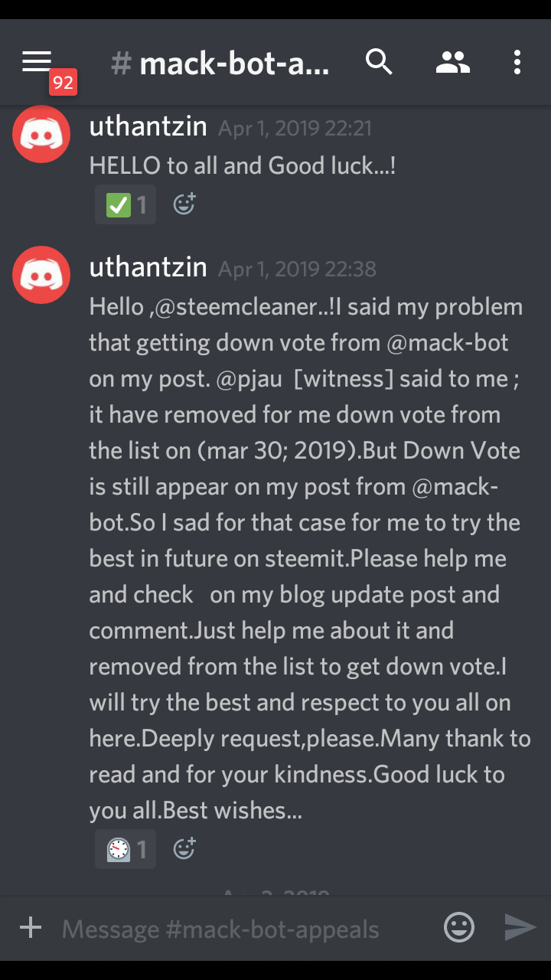551x980 pixels.
Task: Tap the search magnifier icon
Action: pyautogui.click(x=379, y=62)
